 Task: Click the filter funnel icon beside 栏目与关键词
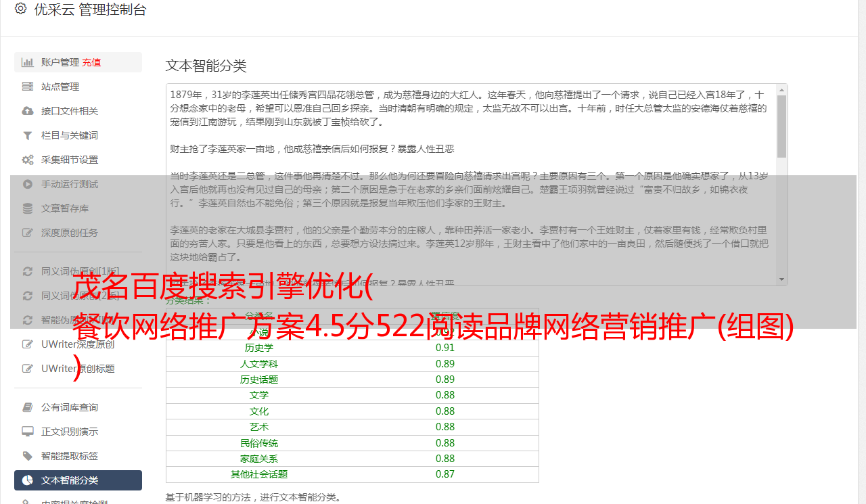(x=28, y=135)
